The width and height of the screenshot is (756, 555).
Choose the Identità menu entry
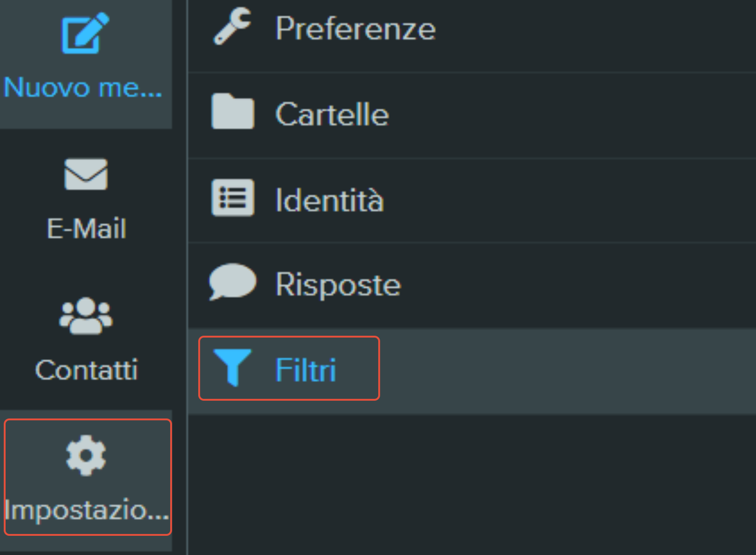pos(472,201)
